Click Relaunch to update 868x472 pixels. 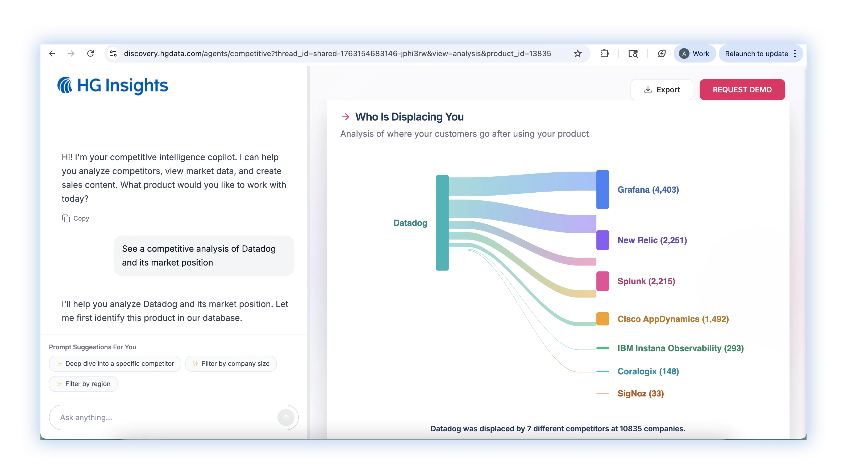click(756, 53)
